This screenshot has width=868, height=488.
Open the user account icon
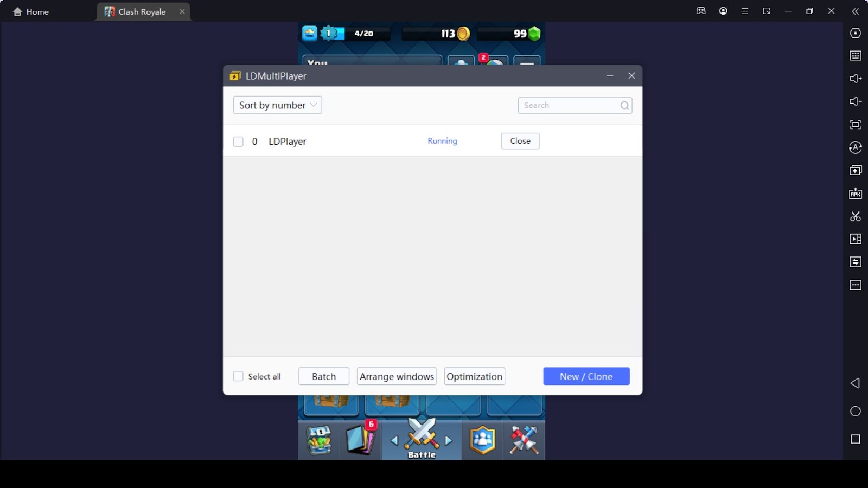click(723, 11)
